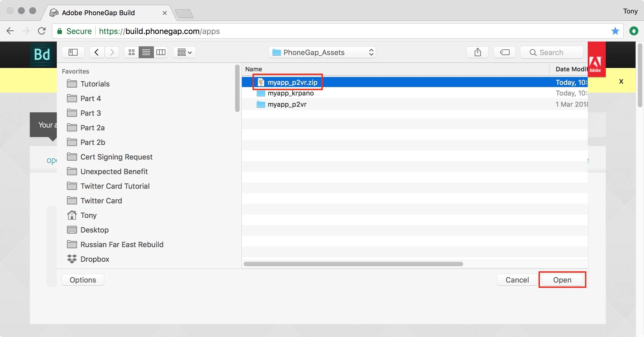Open the PhoneGap_Assets folder path popup
The image size is (644, 337).
pos(322,52)
